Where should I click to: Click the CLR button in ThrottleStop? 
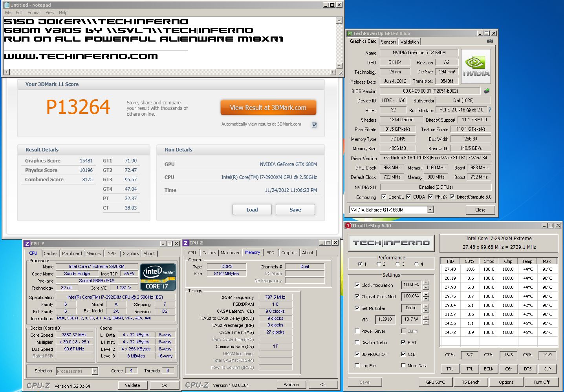[x=547, y=369]
